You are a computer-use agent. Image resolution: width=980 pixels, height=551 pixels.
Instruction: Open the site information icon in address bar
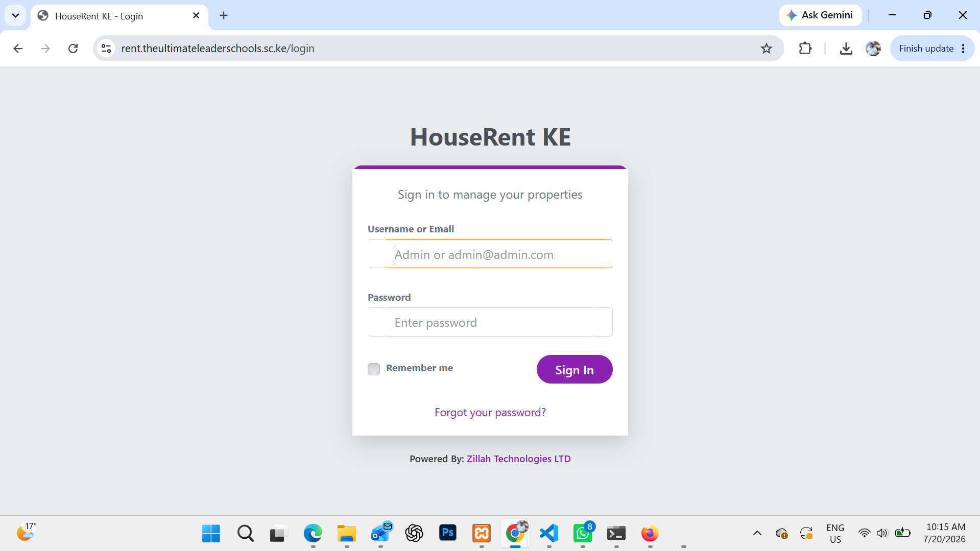click(x=106, y=49)
